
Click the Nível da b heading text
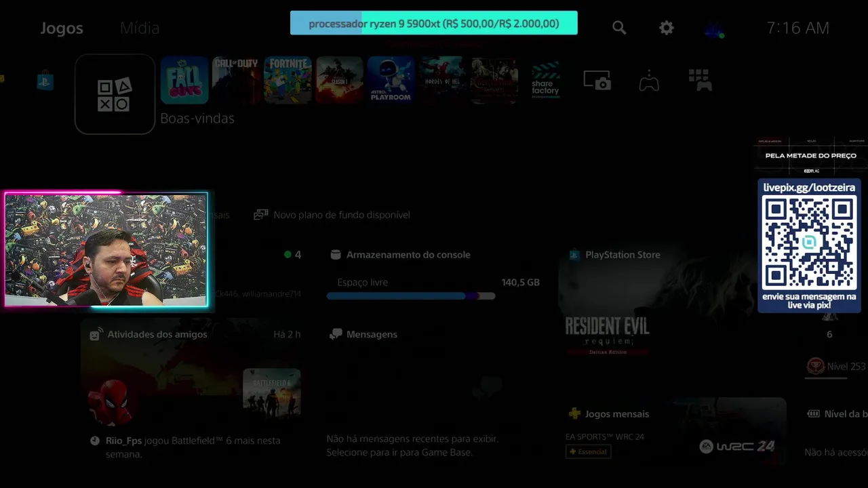pos(846,413)
